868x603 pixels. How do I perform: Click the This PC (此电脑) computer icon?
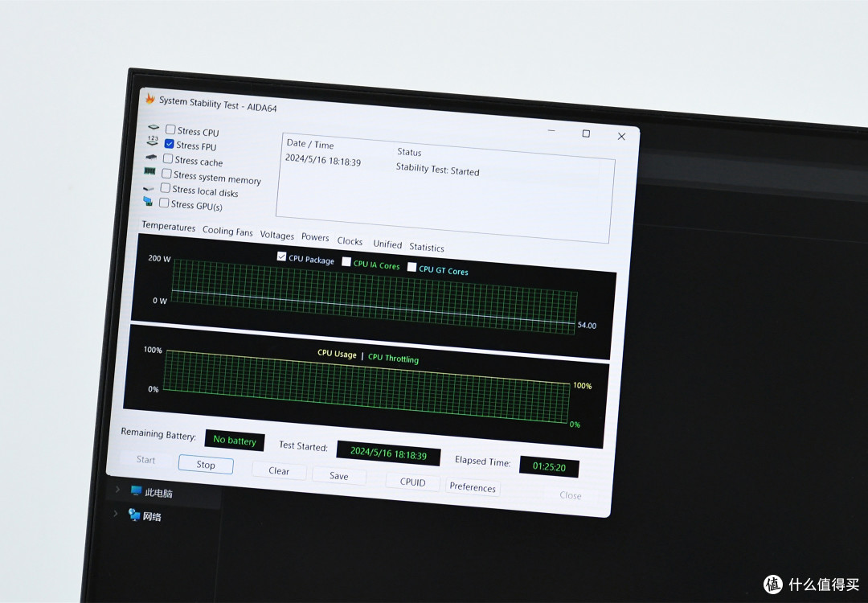point(136,490)
